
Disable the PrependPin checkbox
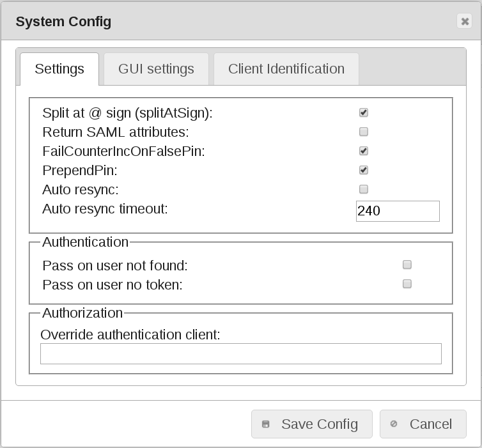coord(364,170)
